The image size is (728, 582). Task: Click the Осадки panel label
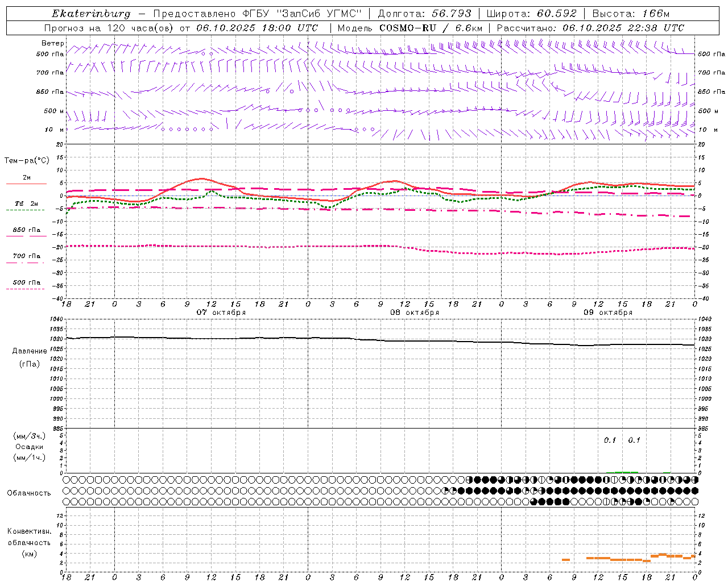pos(30,447)
